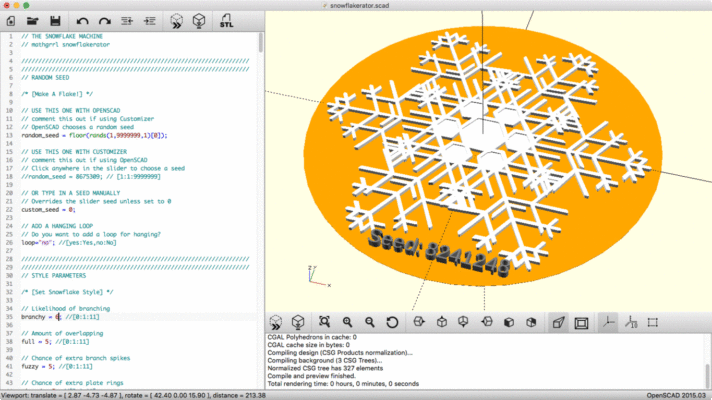The height and width of the screenshot is (400, 712).
Task: Preview the design from the editor toolbar
Action: click(x=177, y=20)
